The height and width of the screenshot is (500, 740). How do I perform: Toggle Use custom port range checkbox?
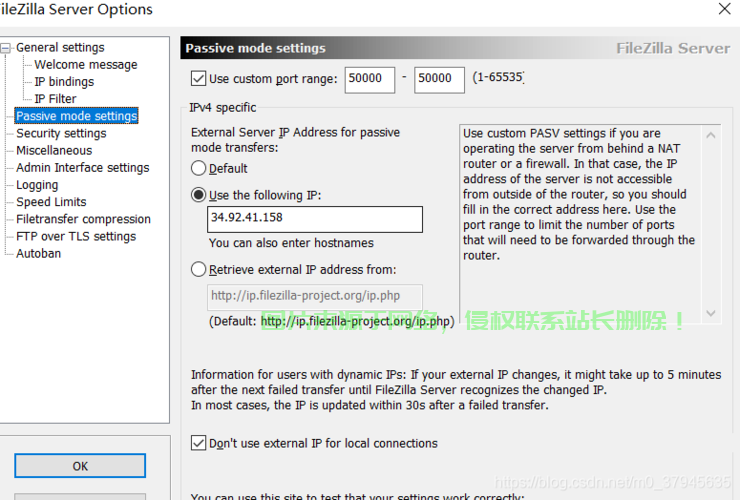coord(198,78)
